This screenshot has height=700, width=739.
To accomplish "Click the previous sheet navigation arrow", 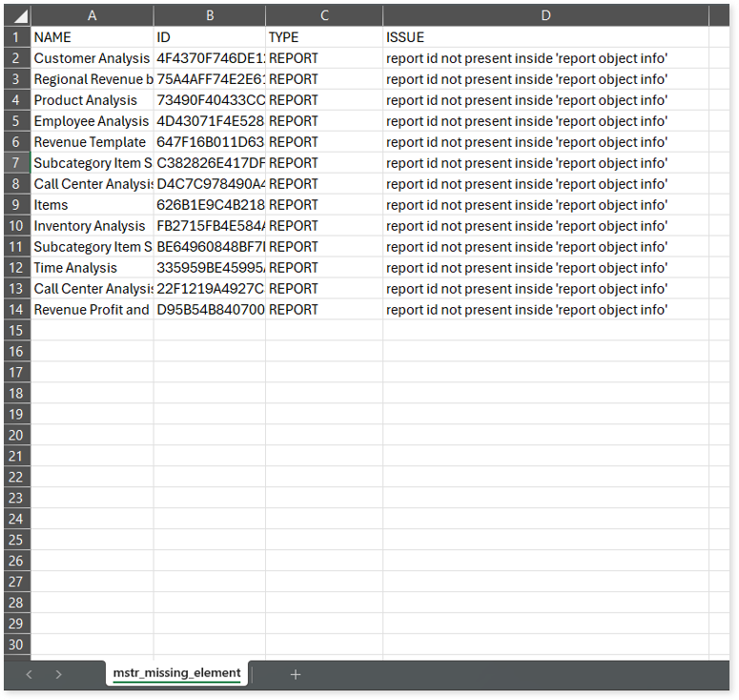I will 30,674.
